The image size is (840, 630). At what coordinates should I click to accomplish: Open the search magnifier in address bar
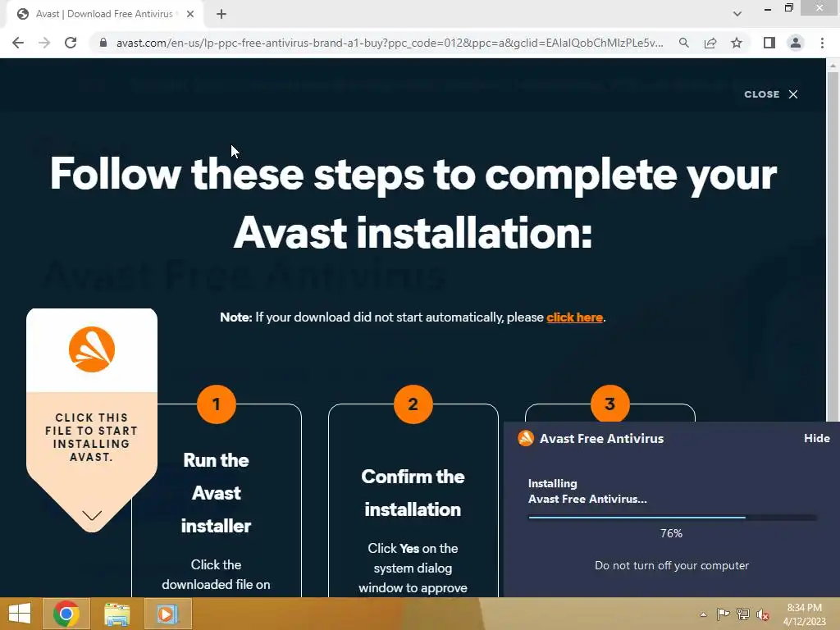click(683, 43)
